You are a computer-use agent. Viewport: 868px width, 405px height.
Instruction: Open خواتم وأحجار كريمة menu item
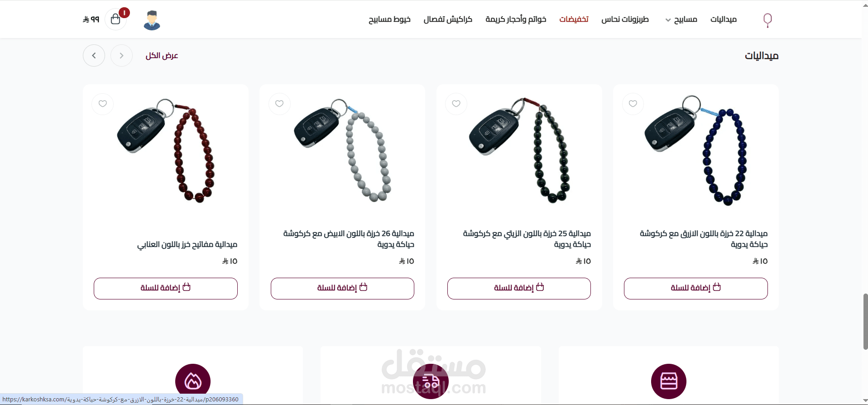pyautogui.click(x=516, y=19)
